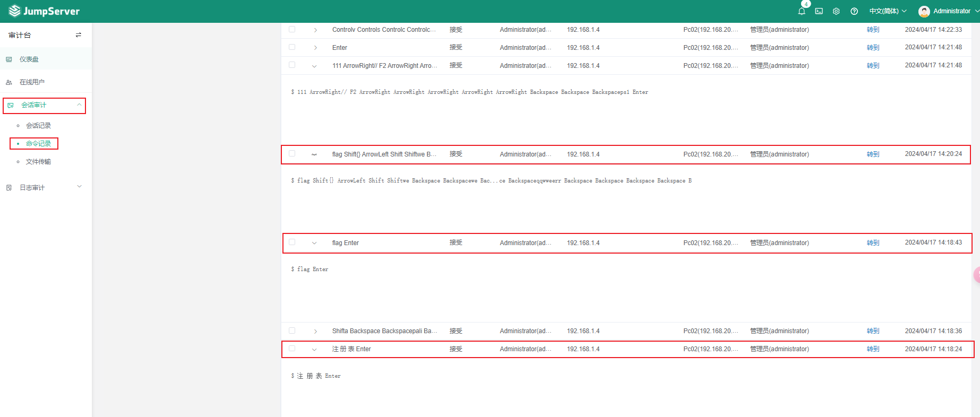The image size is (980, 417).
Task: Collapse the flag Enter command row
Action: [x=314, y=244]
